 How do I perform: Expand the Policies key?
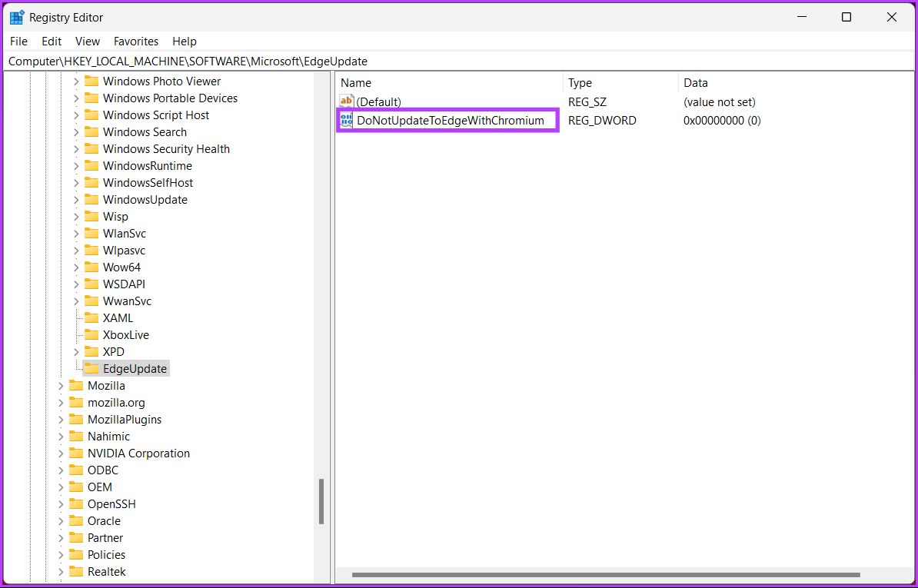click(61, 555)
